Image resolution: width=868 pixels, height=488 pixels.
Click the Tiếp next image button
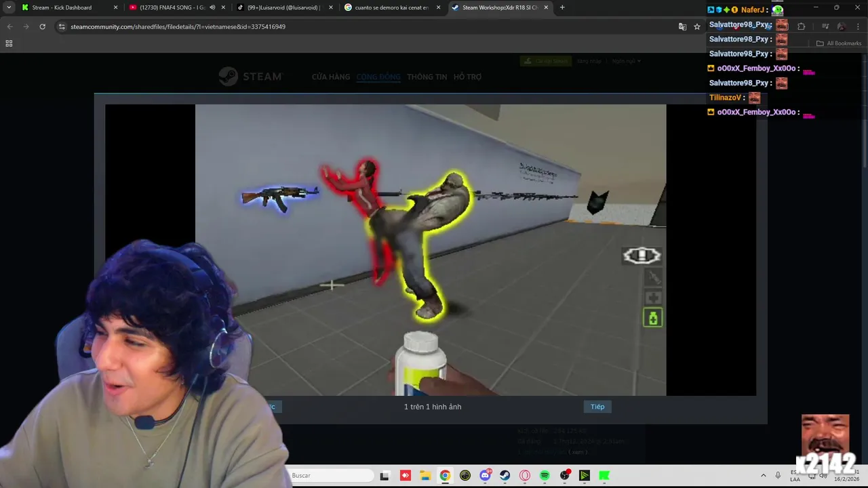pyautogui.click(x=597, y=407)
